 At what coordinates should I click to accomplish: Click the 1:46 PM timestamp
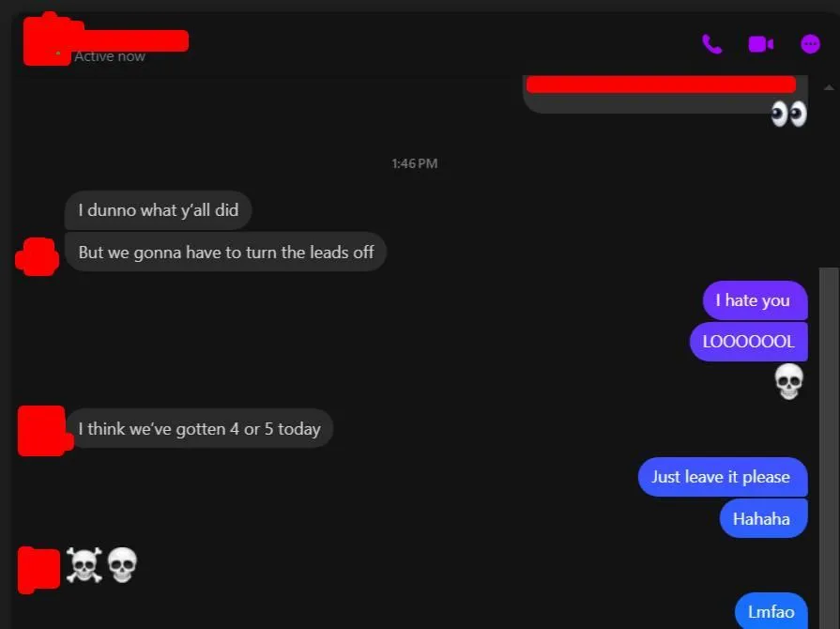point(415,163)
